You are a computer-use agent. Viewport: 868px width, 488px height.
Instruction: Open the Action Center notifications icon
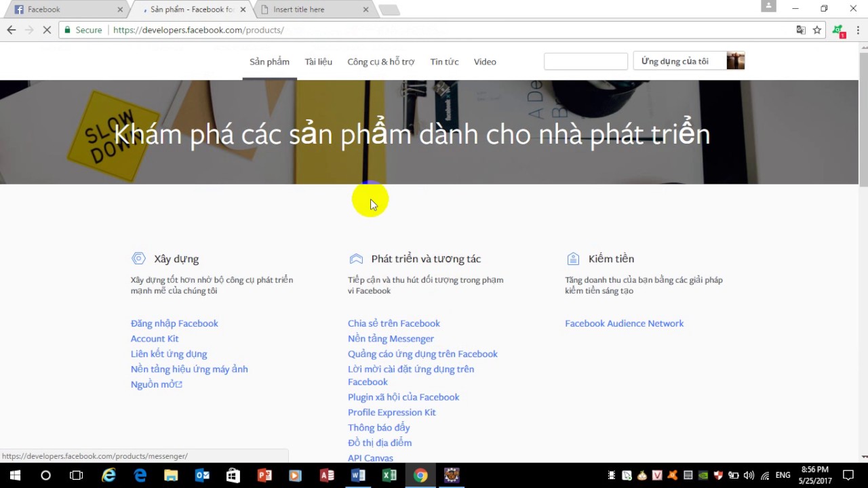point(848,475)
